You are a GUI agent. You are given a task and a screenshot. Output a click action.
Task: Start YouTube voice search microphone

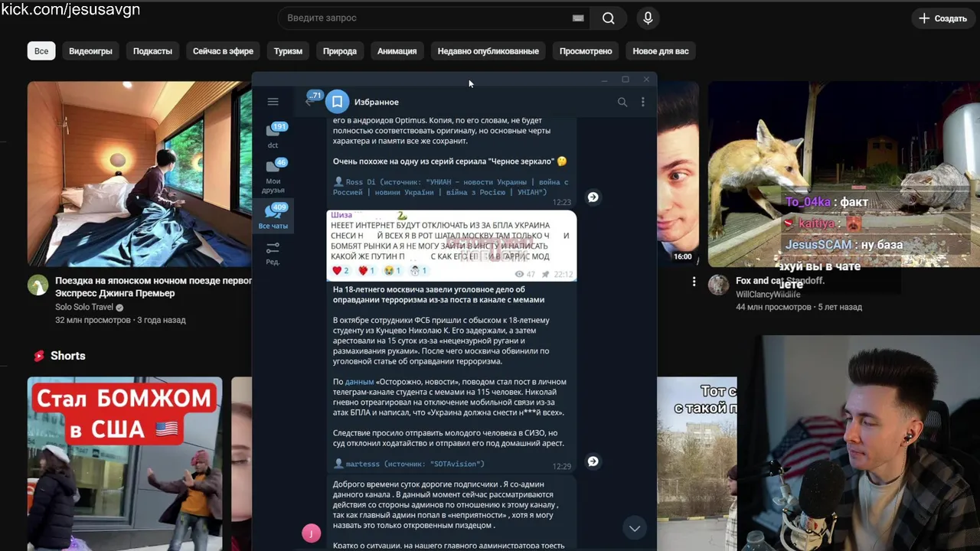tap(648, 18)
